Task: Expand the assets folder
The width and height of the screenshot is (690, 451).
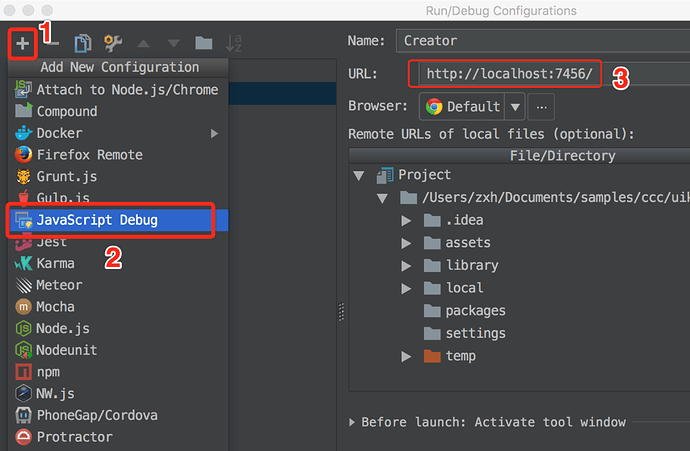Action: click(x=406, y=242)
